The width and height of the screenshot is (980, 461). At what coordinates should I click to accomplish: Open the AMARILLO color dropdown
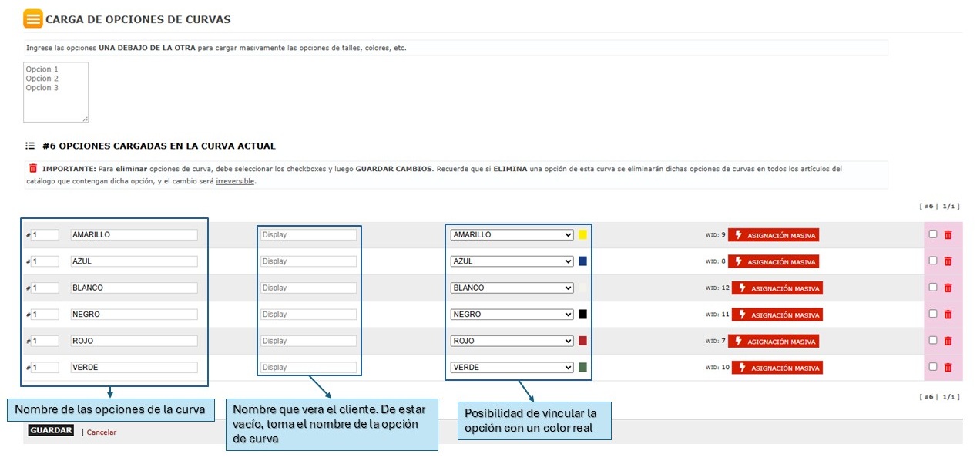pos(512,235)
